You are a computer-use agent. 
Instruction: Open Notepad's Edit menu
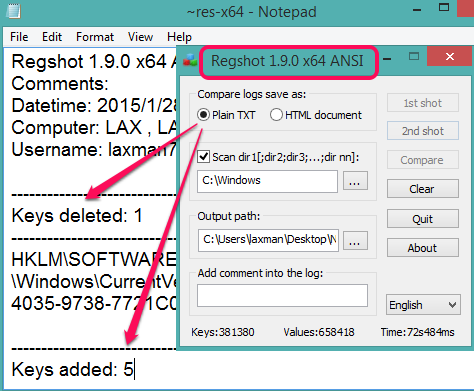point(52,37)
